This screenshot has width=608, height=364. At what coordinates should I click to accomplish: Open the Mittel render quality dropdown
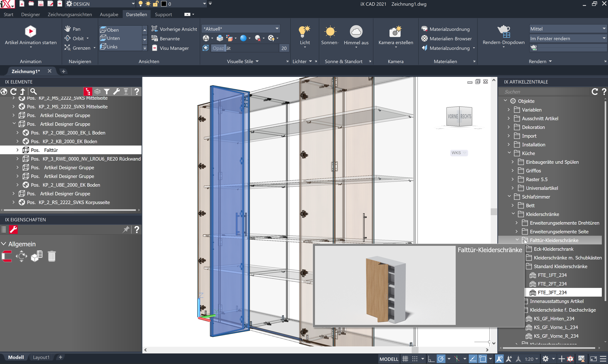568,29
